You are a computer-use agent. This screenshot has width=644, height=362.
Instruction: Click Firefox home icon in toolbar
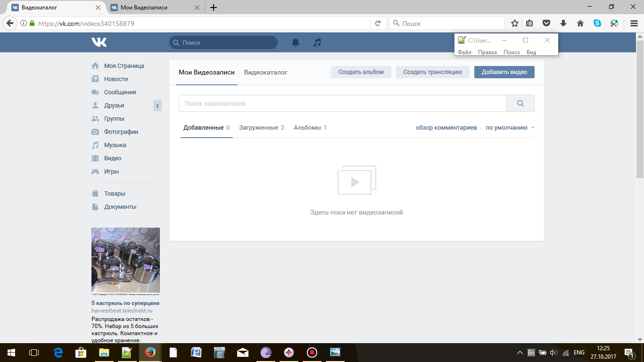(580, 23)
